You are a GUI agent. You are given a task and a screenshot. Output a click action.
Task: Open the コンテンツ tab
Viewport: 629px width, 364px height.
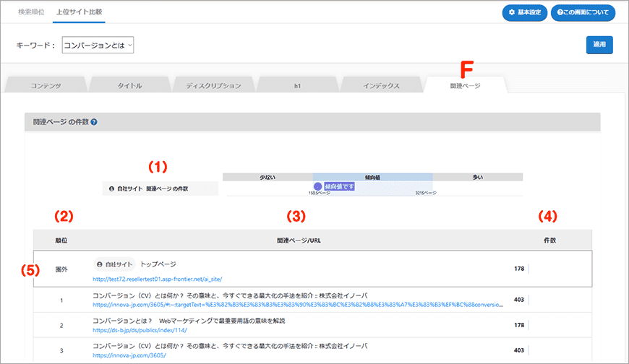[46, 85]
